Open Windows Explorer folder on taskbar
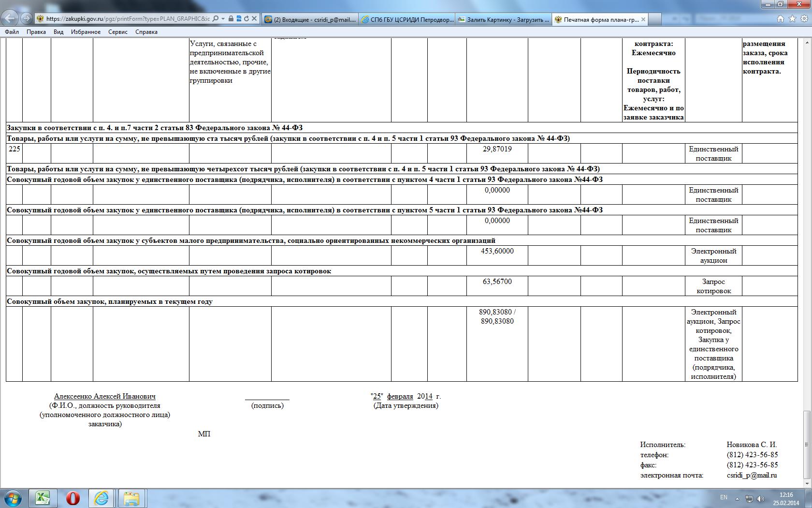812x508 pixels. point(131,498)
